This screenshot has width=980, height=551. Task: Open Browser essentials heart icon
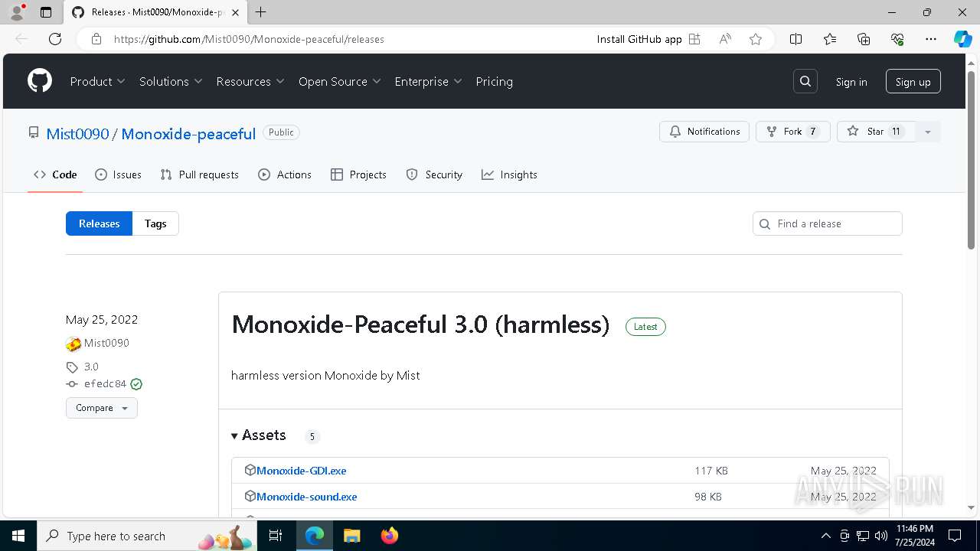[x=897, y=39]
